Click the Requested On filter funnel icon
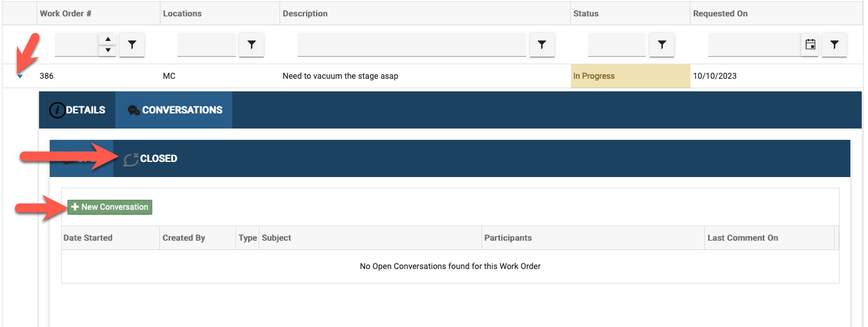The height and width of the screenshot is (327, 868). [835, 45]
